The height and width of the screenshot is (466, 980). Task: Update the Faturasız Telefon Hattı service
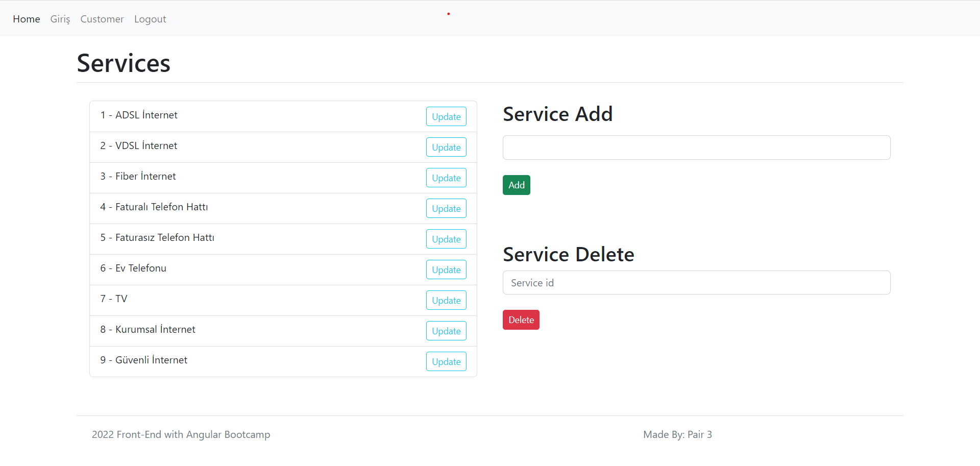pos(446,239)
